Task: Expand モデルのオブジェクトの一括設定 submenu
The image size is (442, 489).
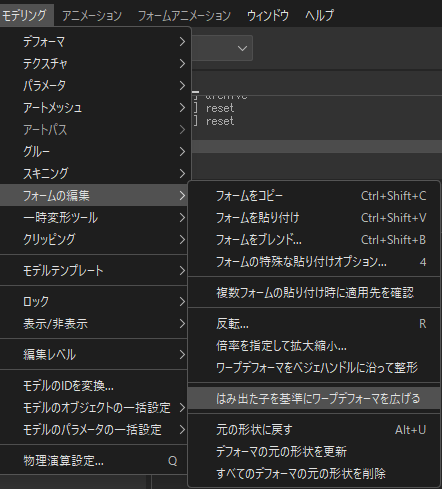Action: 95,408
